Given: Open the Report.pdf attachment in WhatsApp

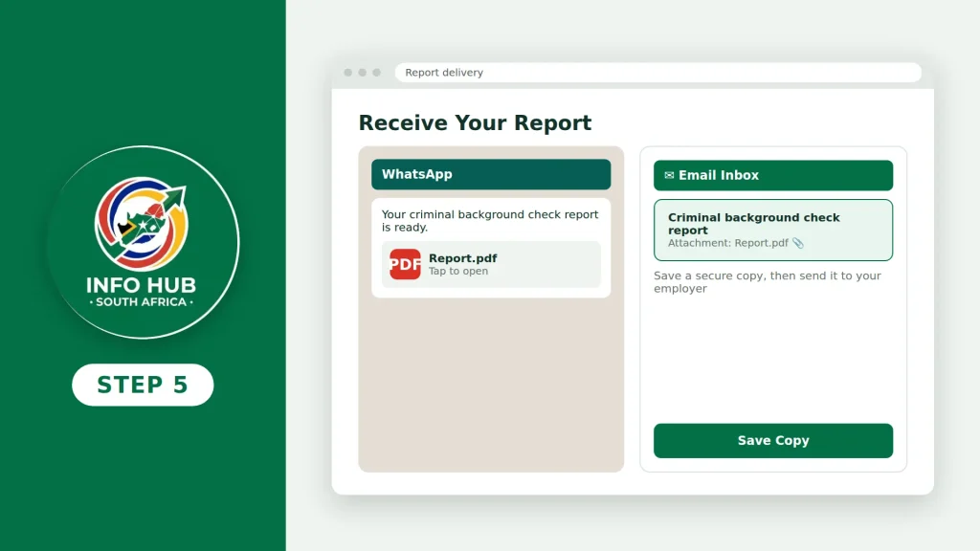Looking at the screenshot, I should (491, 264).
